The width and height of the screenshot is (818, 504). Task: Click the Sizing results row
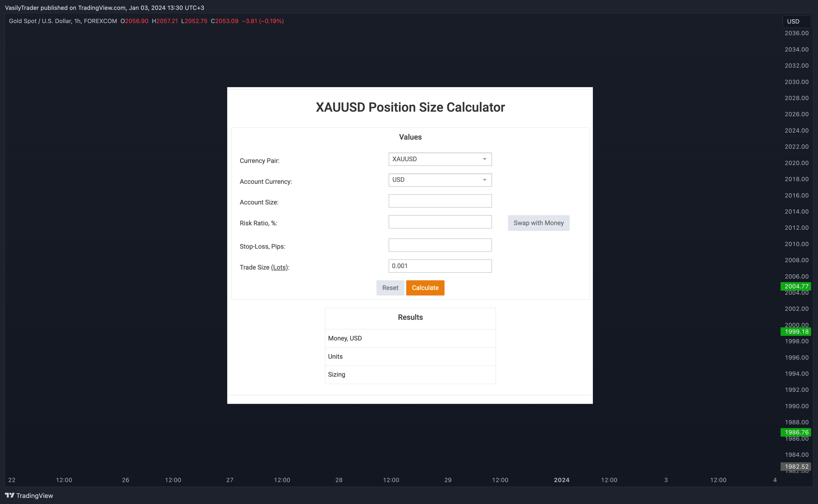[x=410, y=375]
